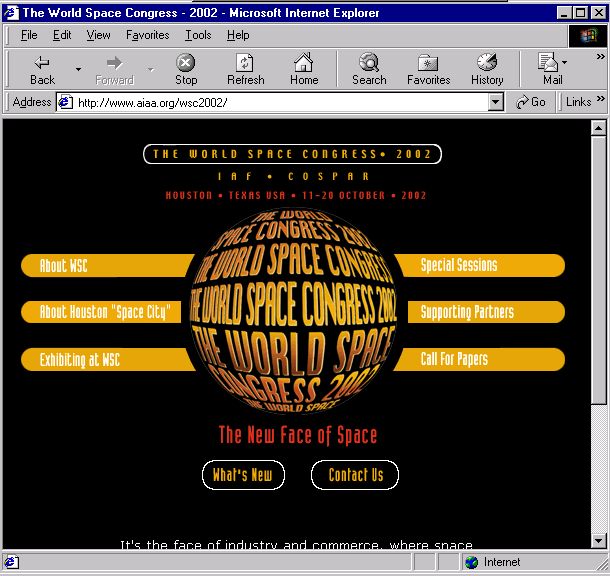Open the Exhibiting at WSC link
This screenshot has width=610, height=576.
[108, 359]
